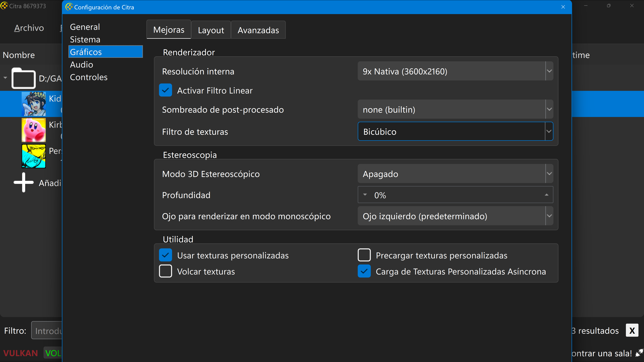Go to Controles settings category
Screen dimensions: 644x362
[89, 77]
